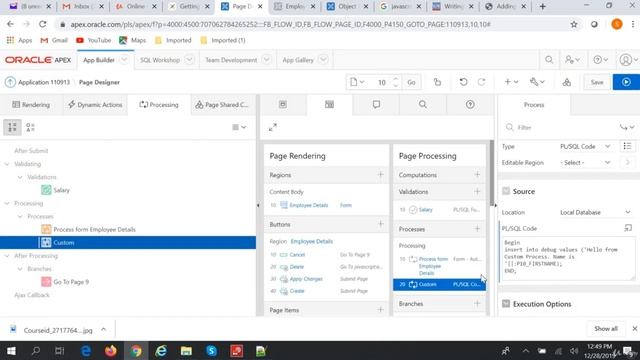Viewport: 640px width, 360px height.
Task: Open the Lock page icon
Action: 437,82
